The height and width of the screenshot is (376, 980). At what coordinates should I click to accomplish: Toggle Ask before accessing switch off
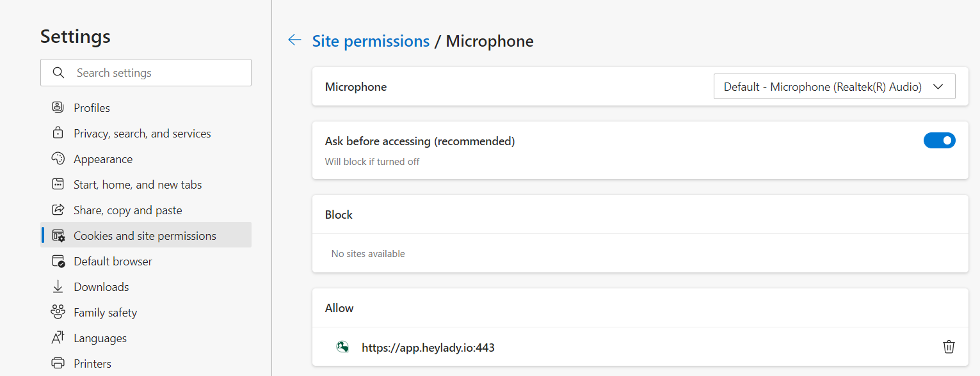[939, 141]
